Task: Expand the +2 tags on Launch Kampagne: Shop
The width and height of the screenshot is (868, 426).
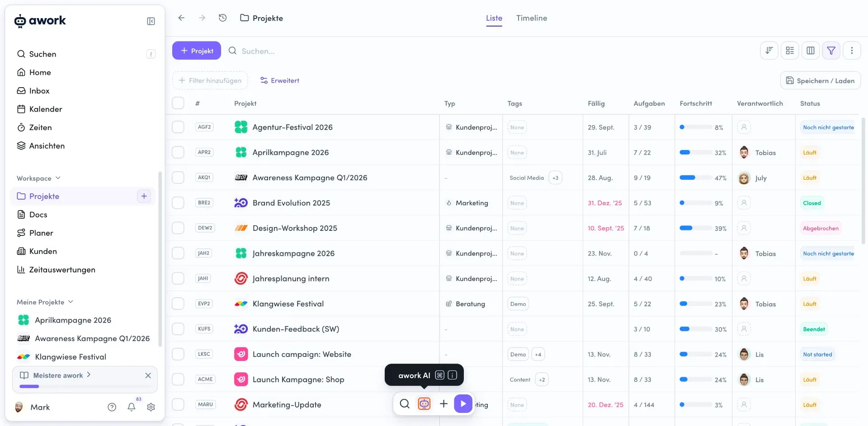Action: [x=542, y=379]
